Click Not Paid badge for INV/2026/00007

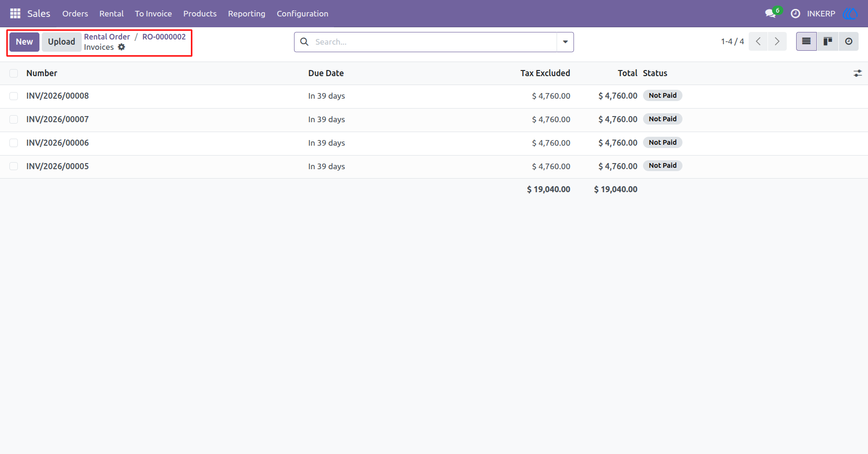coord(662,119)
